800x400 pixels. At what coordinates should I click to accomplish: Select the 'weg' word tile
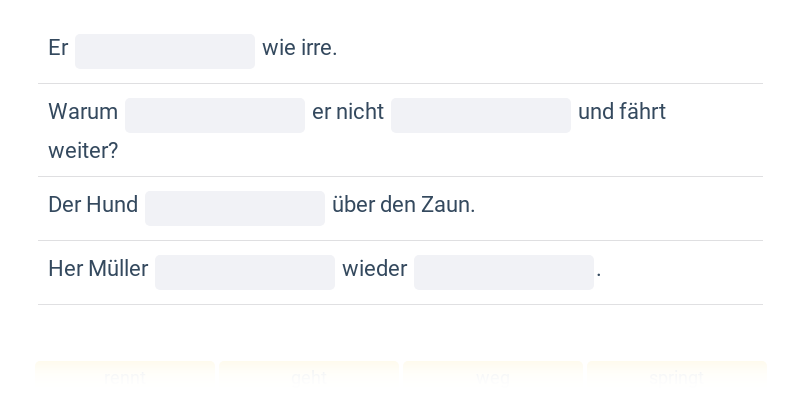tap(493, 378)
